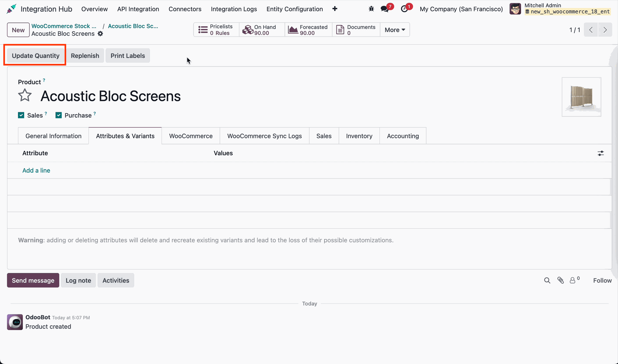Open column settings adjust icon in attribute table

[x=601, y=153]
